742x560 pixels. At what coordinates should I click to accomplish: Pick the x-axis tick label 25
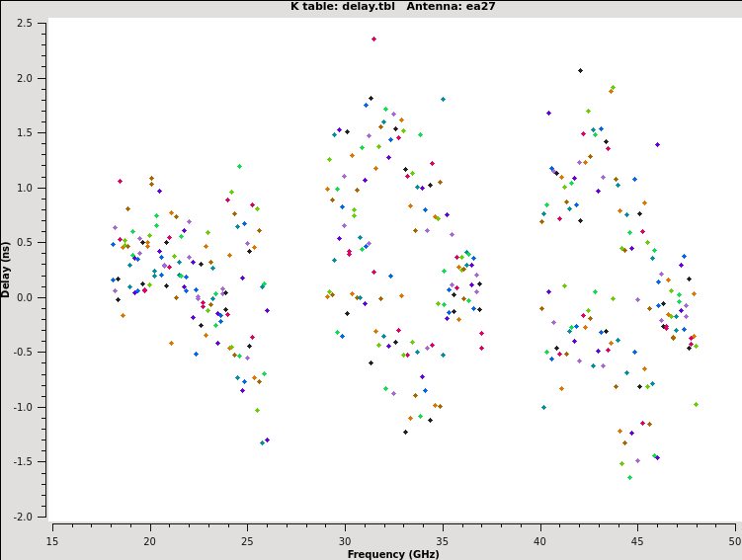[x=247, y=540]
